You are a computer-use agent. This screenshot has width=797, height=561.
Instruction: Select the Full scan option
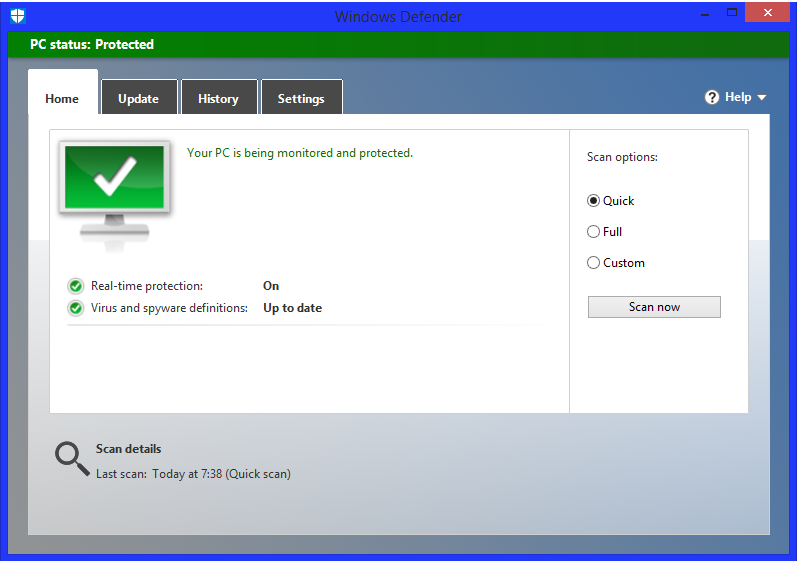[594, 232]
